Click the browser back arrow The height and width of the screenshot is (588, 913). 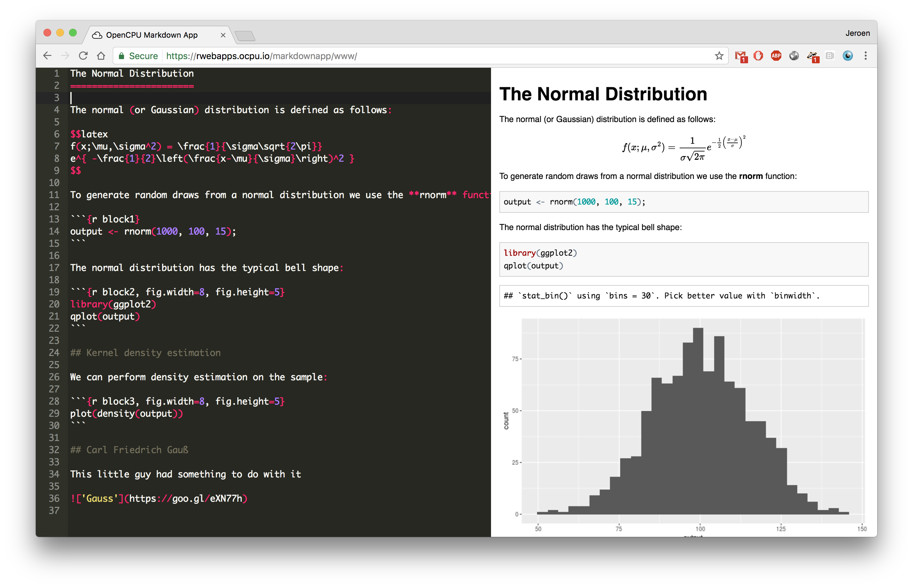[x=47, y=56]
